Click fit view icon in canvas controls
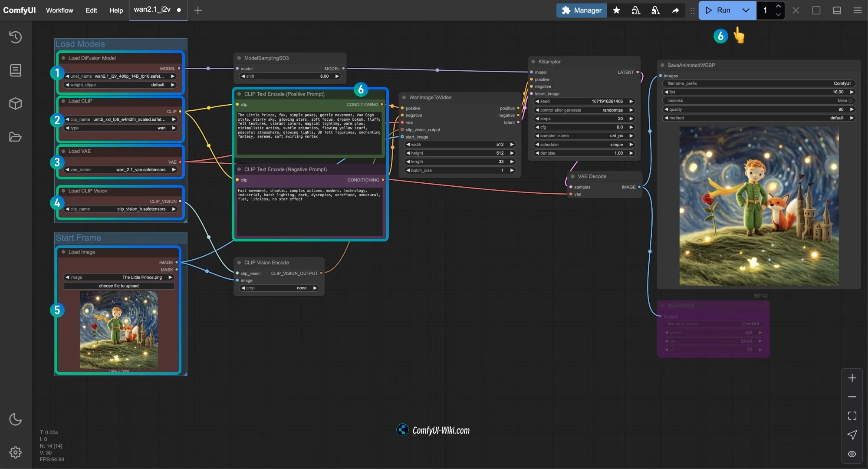The width and height of the screenshot is (868, 469). coord(852,416)
